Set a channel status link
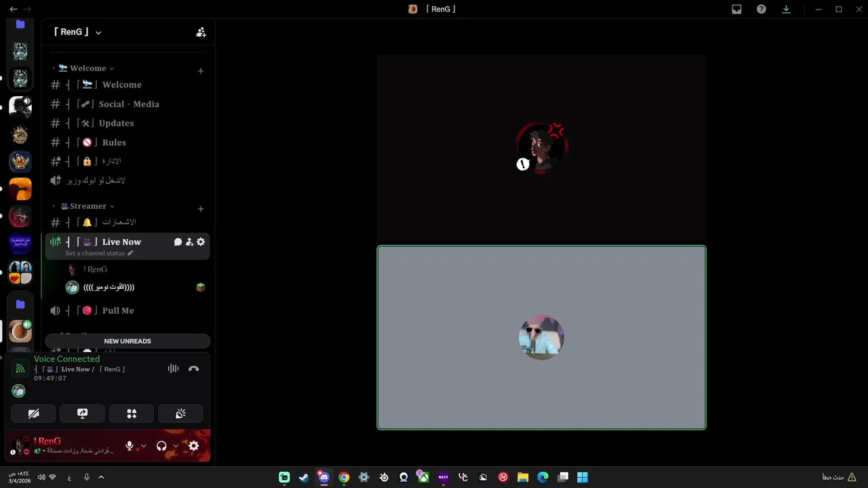868x488 pixels. pos(99,253)
